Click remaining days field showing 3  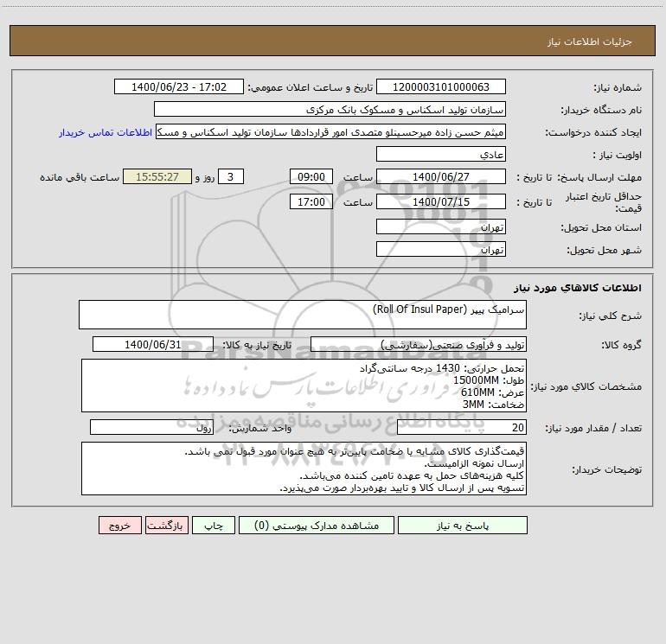(x=231, y=176)
